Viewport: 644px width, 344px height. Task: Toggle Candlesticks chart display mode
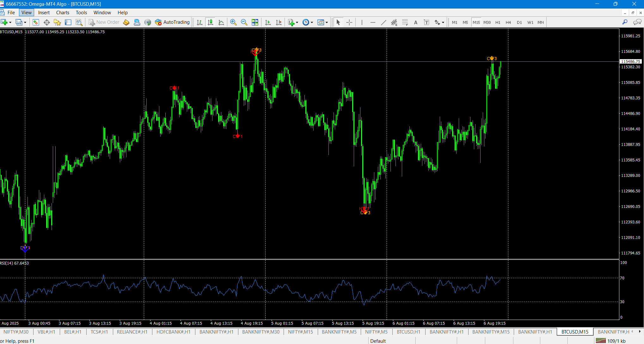[210, 22]
